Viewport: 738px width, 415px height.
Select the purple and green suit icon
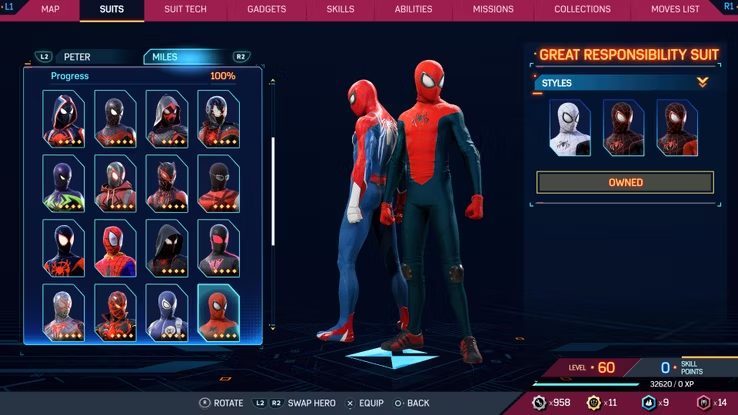pyautogui.click(x=64, y=183)
